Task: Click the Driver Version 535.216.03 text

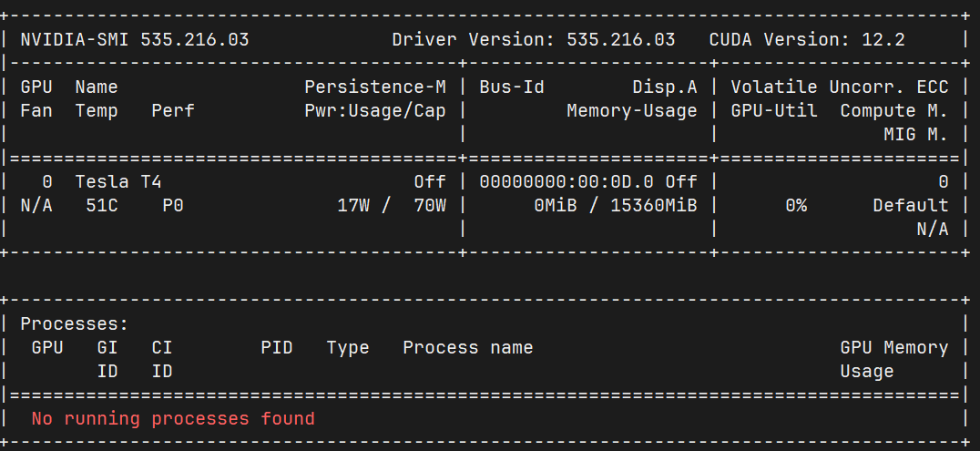Action: [534, 40]
